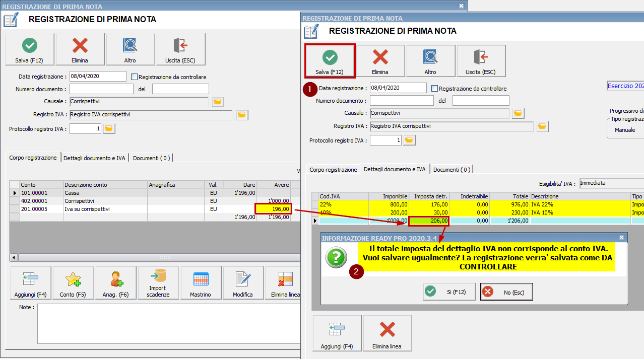This screenshot has height=359, width=644.
Task: Click the Conto (F5) button
Action: point(74,283)
